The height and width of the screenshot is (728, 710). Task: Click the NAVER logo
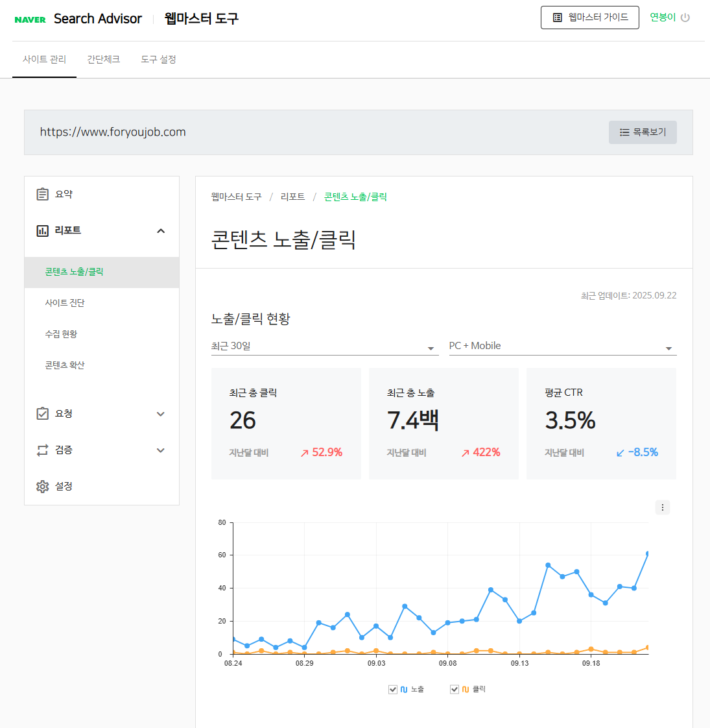coord(30,19)
